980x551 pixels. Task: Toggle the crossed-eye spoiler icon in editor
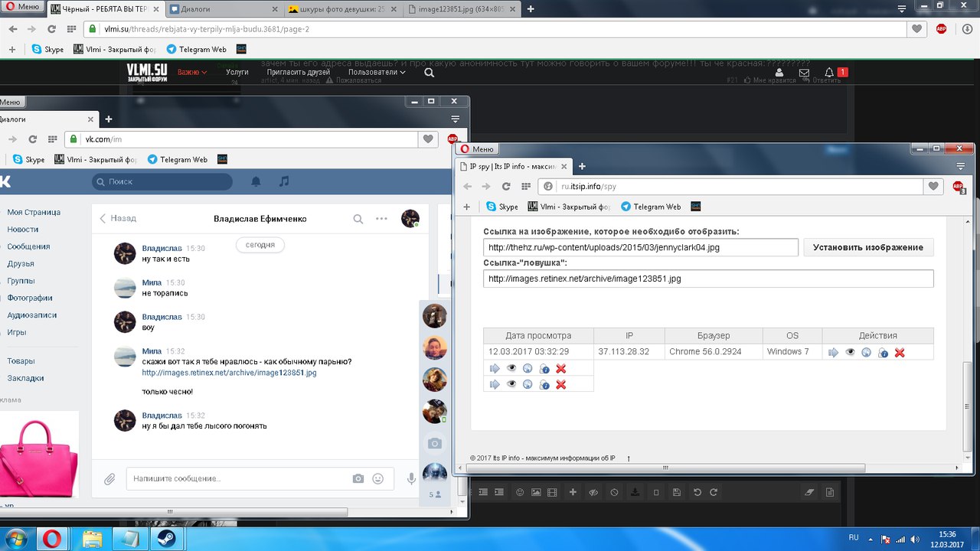(x=593, y=492)
